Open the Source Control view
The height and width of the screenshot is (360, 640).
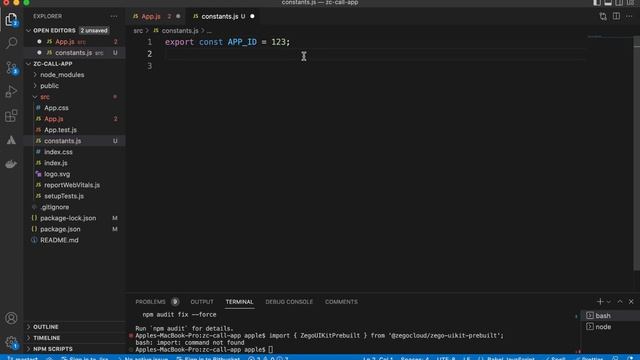tap(11, 67)
